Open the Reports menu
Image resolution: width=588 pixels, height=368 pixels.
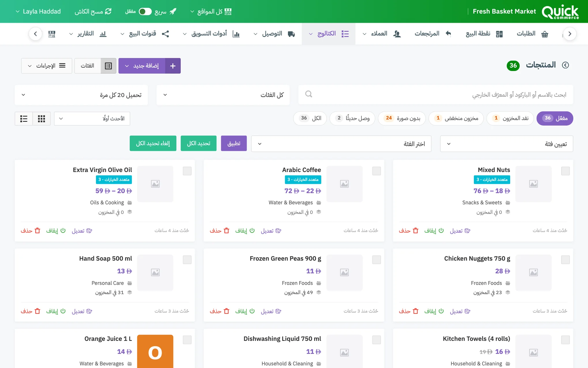point(87,34)
